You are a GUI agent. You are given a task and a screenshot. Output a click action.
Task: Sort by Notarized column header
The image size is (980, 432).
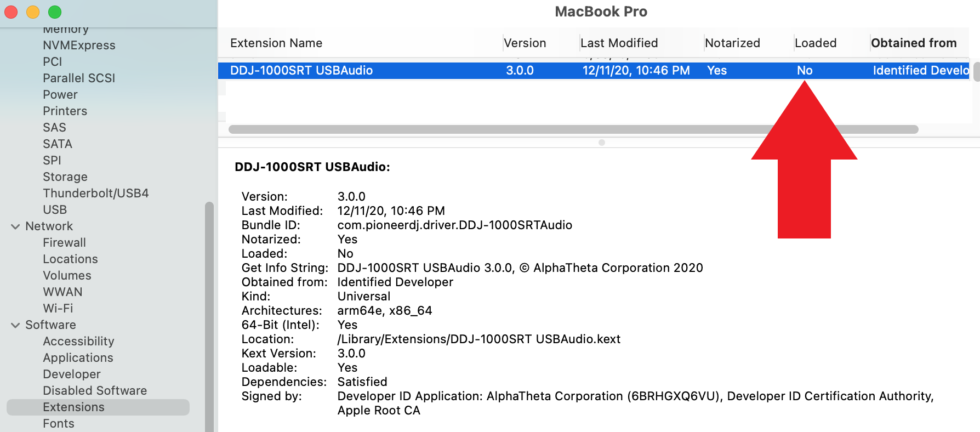[732, 43]
